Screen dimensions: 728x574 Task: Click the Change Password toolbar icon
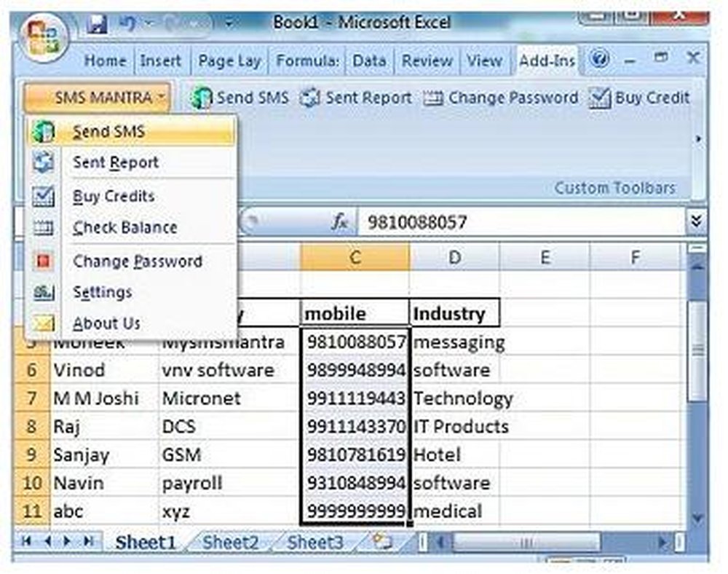pos(432,98)
